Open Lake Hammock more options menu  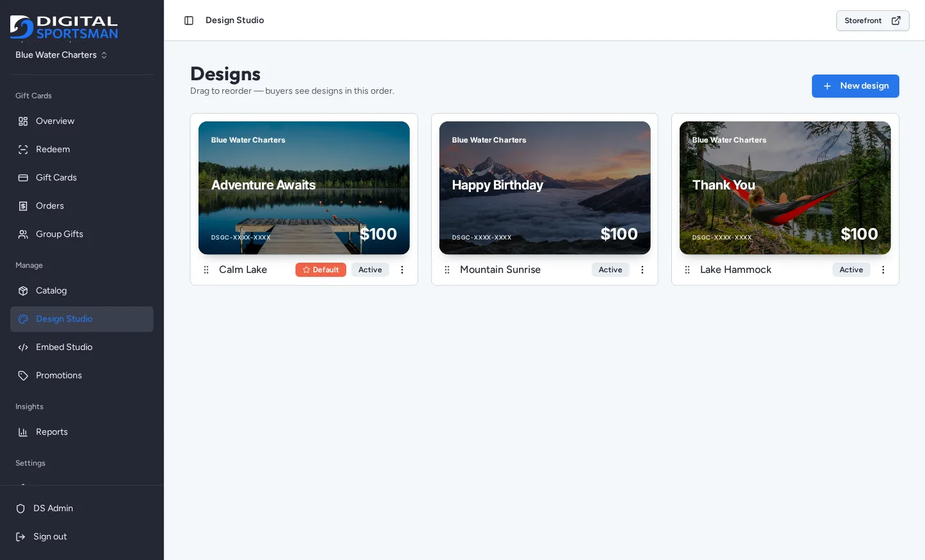[x=883, y=270]
